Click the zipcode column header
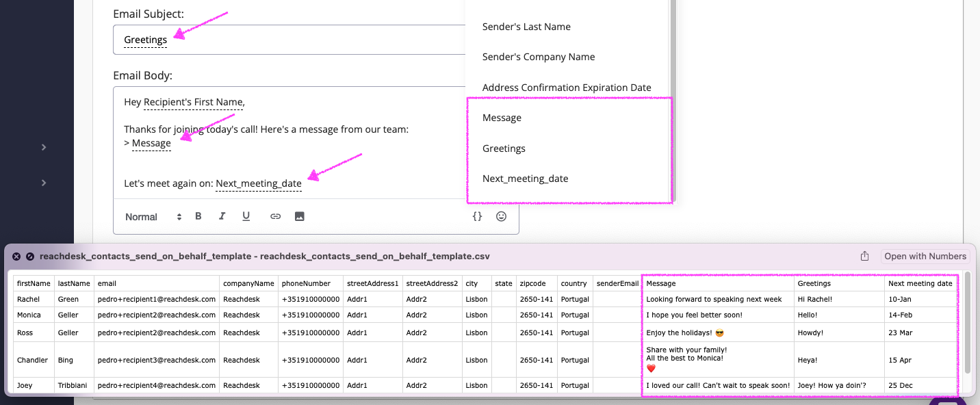 [537, 283]
